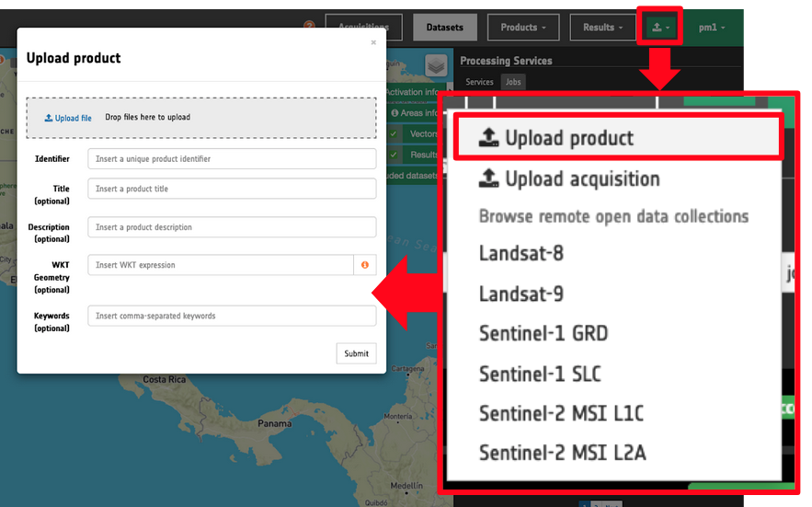Switch to the Services tab

(479, 82)
